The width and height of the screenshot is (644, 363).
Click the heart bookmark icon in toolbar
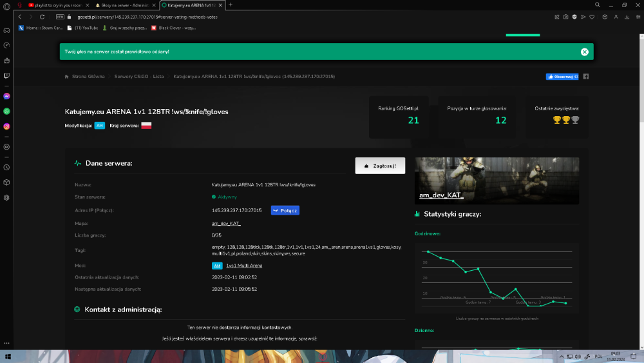[592, 17]
